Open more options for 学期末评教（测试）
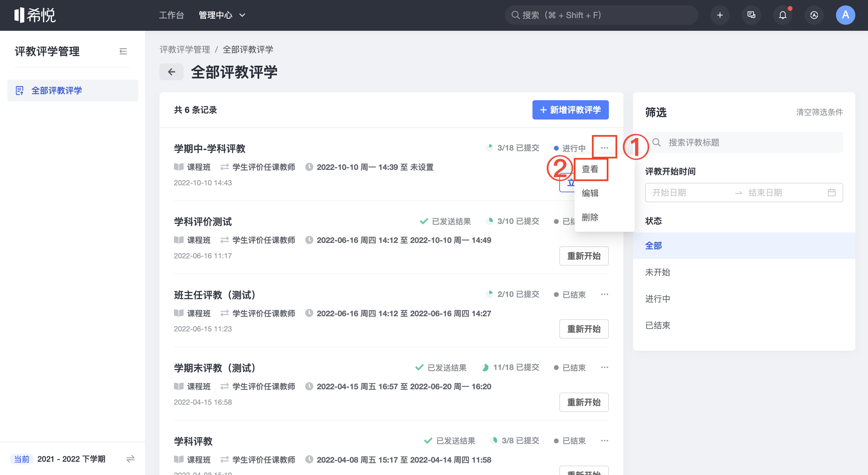The image size is (868, 475). (x=605, y=367)
